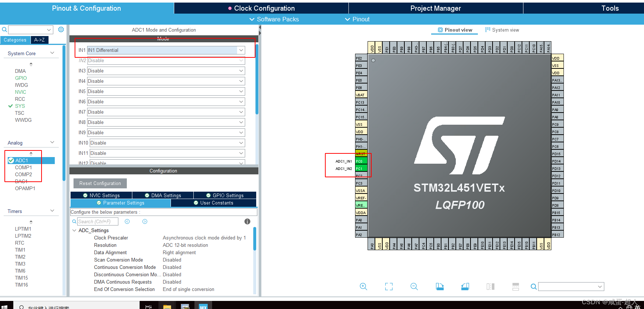Click the System view grid icon
The image size is (644, 309).
pos(488,30)
